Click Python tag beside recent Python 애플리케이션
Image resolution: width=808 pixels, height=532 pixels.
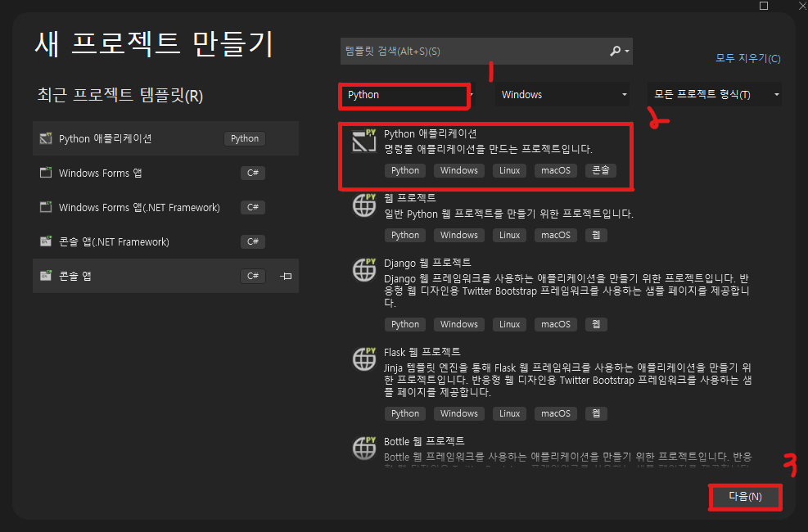(245, 138)
